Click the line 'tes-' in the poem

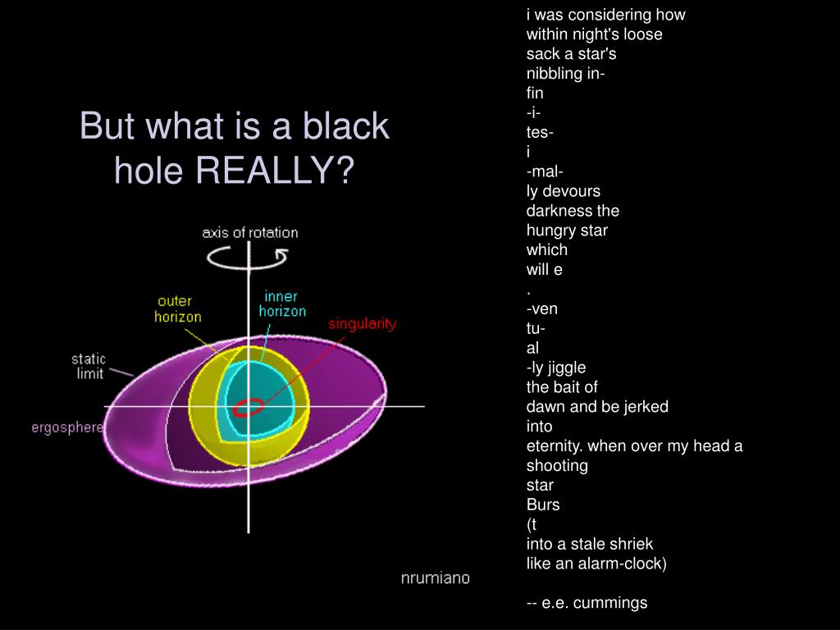[540, 132]
